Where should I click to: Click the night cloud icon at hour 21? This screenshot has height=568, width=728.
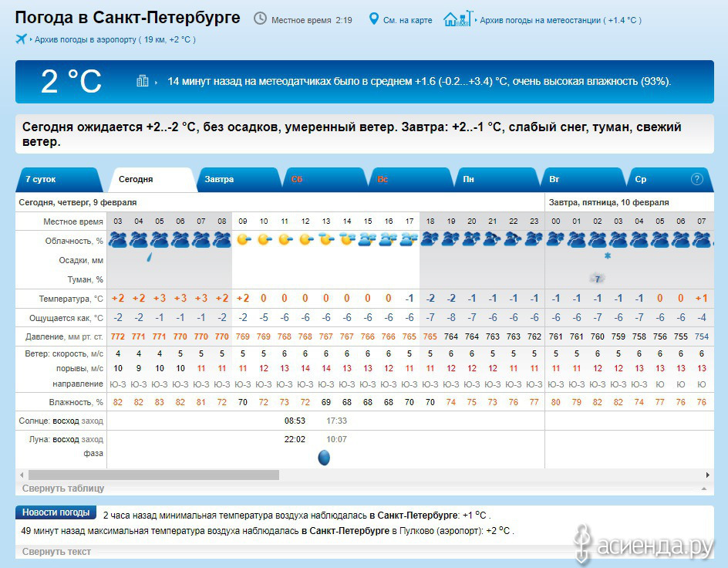pyautogui.click(x=493, y=240)
